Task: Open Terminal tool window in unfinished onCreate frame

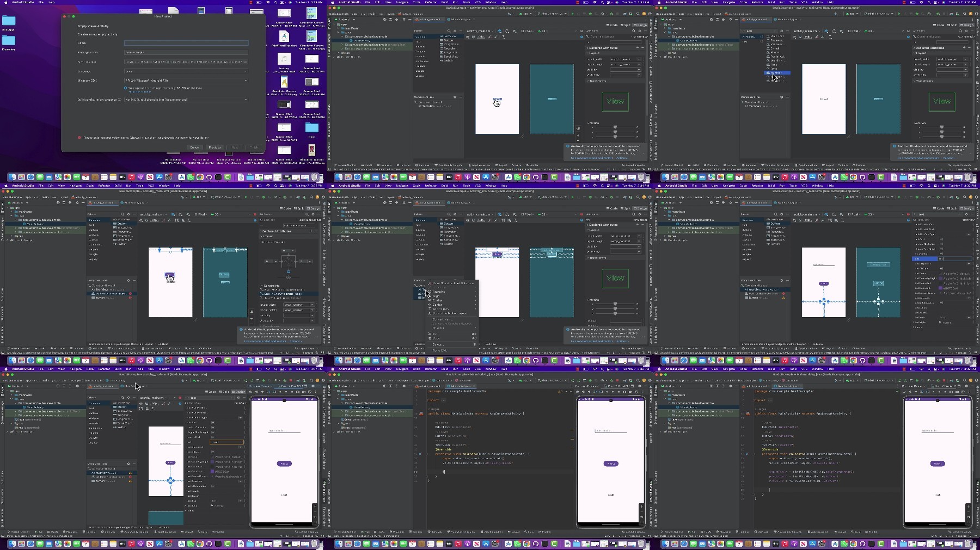Action: point(415,532)
